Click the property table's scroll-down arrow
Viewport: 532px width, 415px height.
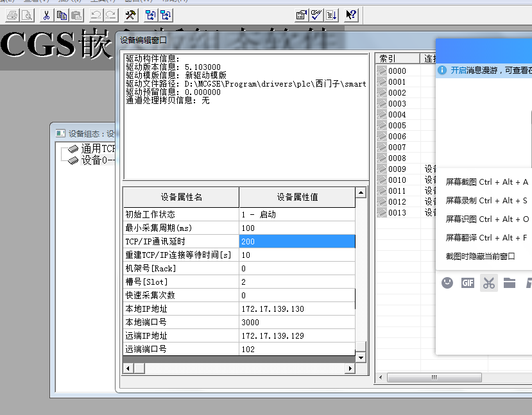point(361,357)
